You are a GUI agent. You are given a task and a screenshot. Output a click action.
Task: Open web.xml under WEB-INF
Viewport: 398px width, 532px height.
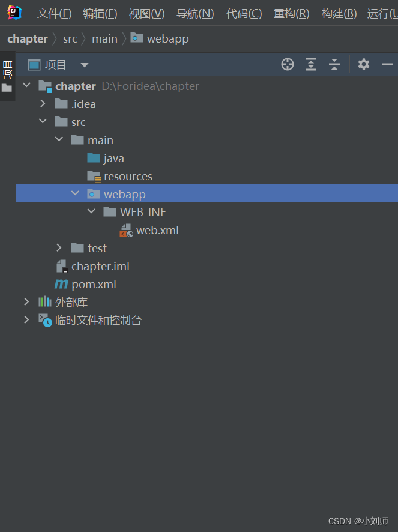pos(157,230)
